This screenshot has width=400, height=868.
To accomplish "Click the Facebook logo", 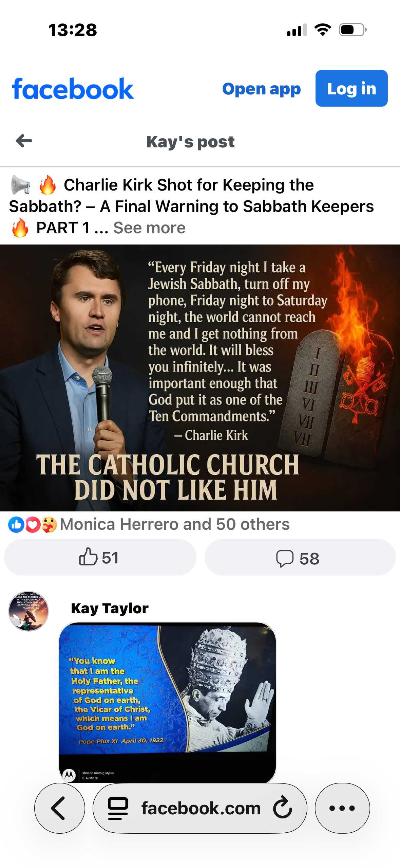I will pyautogui.click(x=73, y=89).
